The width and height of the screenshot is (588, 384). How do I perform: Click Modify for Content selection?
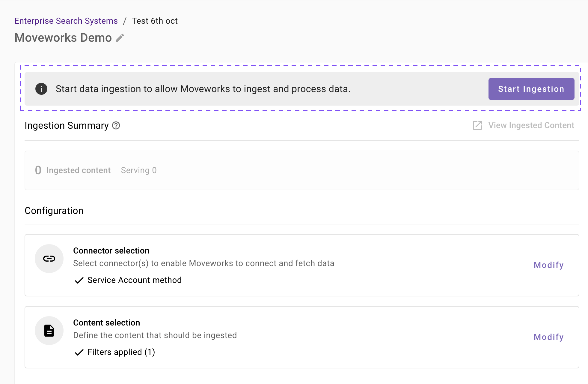(x=548, y=337)
